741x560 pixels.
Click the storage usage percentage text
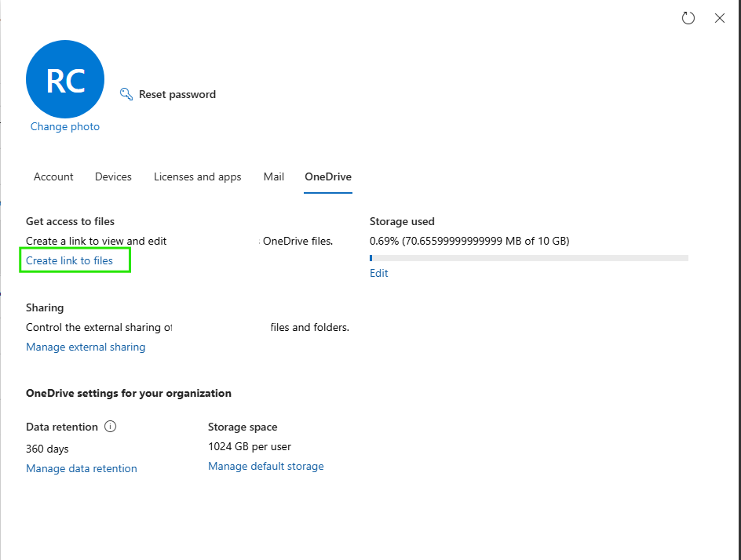[469, 241]
